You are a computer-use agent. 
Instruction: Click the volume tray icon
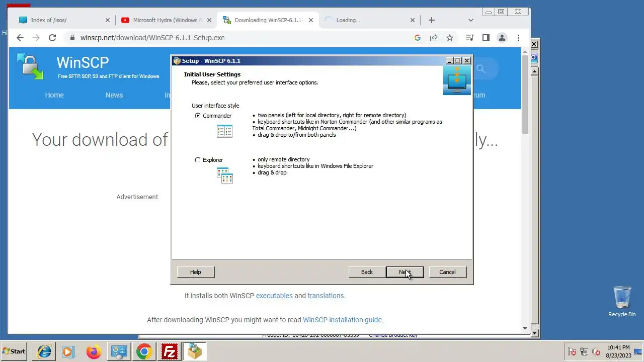pos(596,351)
